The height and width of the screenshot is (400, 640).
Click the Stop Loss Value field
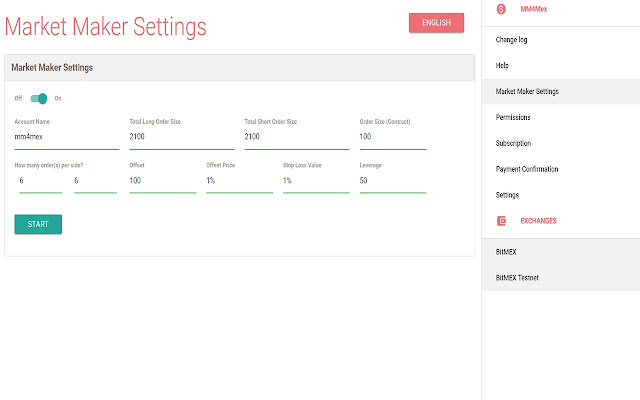coord(316,181)
